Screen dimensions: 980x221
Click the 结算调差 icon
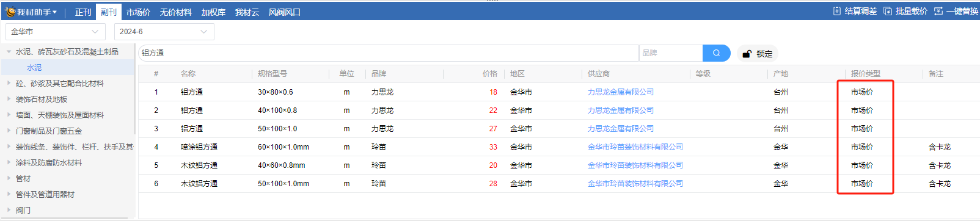837,11
